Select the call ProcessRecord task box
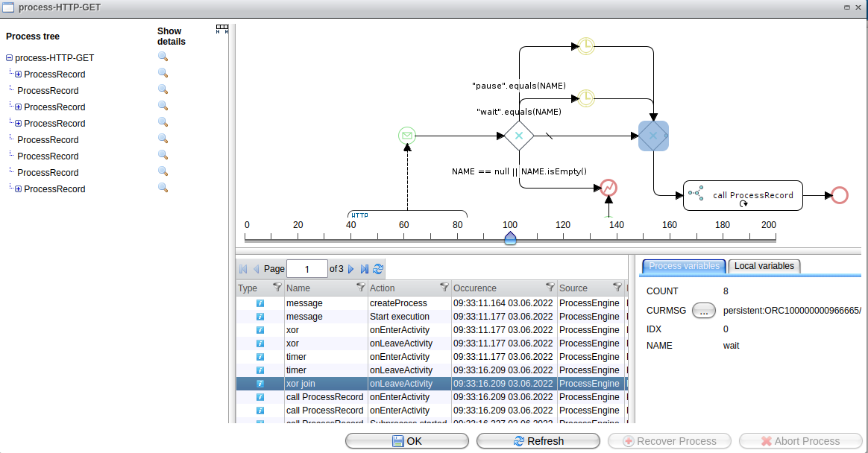This screenshot has height=453, width=868. click(743, 195)
